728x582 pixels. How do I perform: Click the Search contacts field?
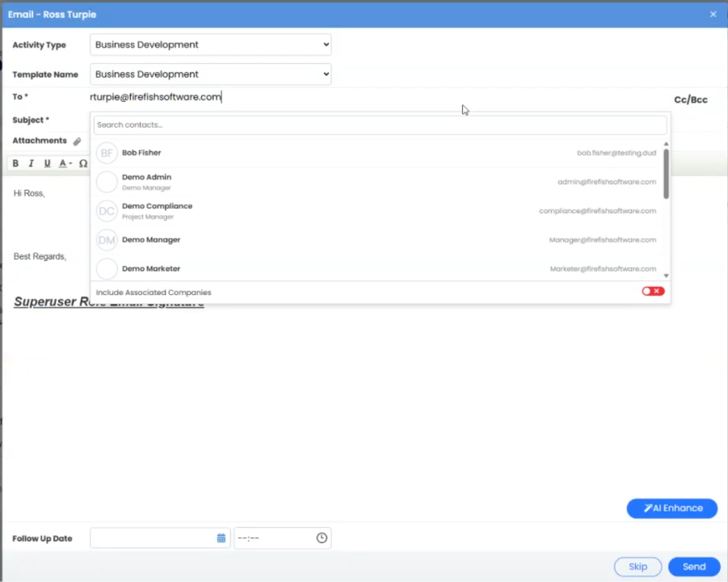coord(380,125)
